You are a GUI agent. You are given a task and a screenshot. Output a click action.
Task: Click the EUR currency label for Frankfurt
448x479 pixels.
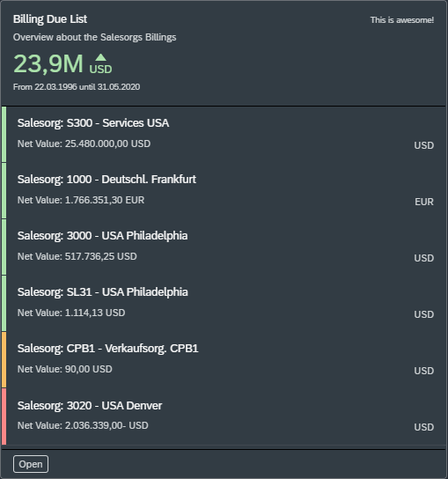(424, 202)
